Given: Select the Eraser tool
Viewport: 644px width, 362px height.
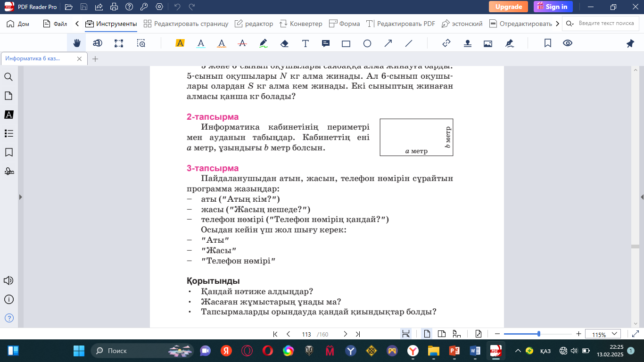Looking at the screenshot, I should [x=284, y=43].
